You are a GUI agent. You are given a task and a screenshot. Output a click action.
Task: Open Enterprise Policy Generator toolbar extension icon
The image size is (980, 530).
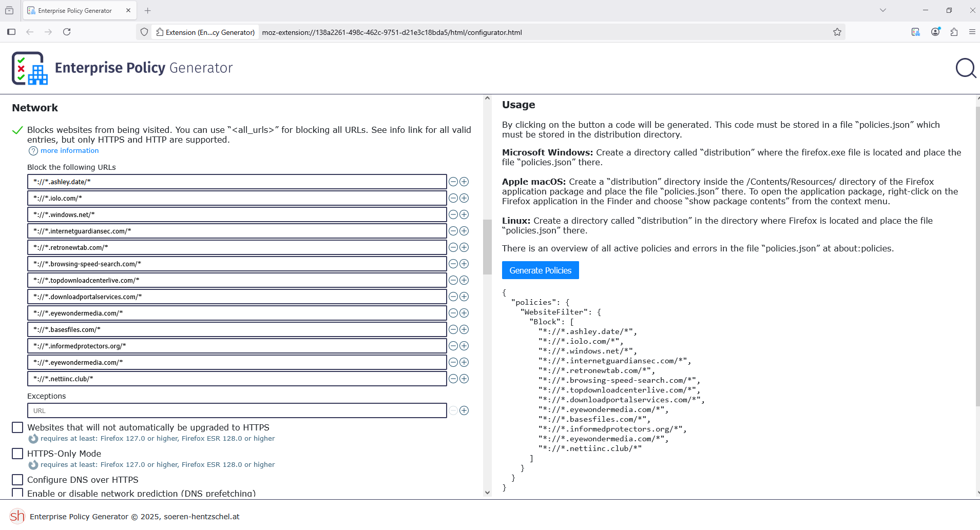[x=916, y=32]
